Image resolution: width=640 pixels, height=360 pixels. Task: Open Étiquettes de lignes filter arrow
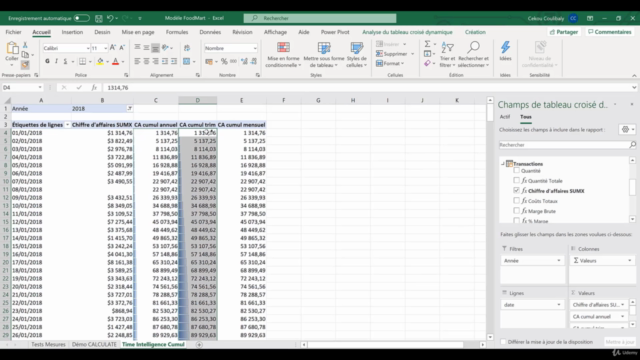tap(67, 125)
